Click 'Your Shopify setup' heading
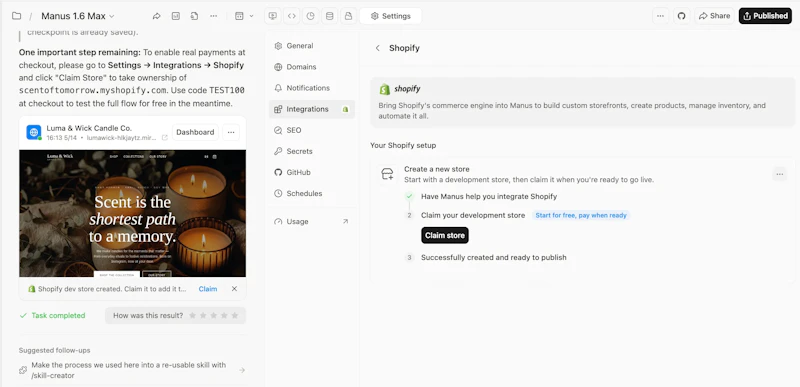Image resolution: width=800 pixels, height=387 pixels. 403,145
